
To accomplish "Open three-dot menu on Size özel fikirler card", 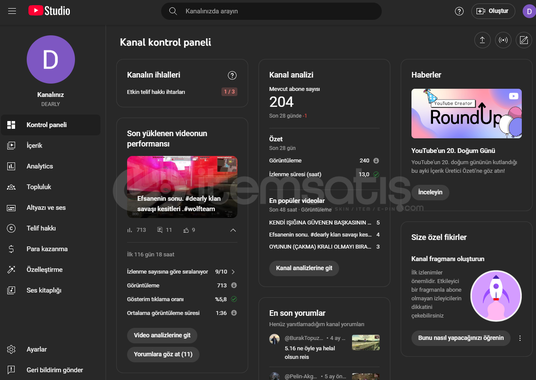I will pos(520,338).
